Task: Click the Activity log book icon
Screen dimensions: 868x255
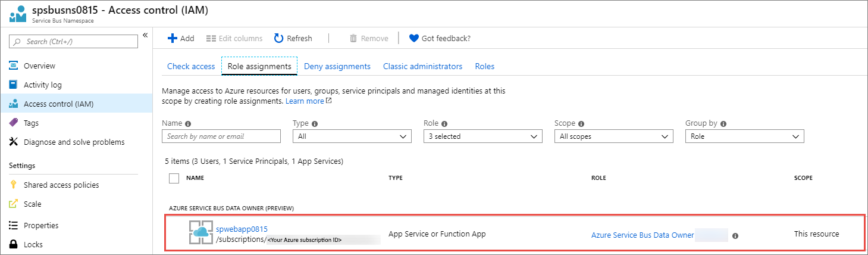Action: click(14, 85)
